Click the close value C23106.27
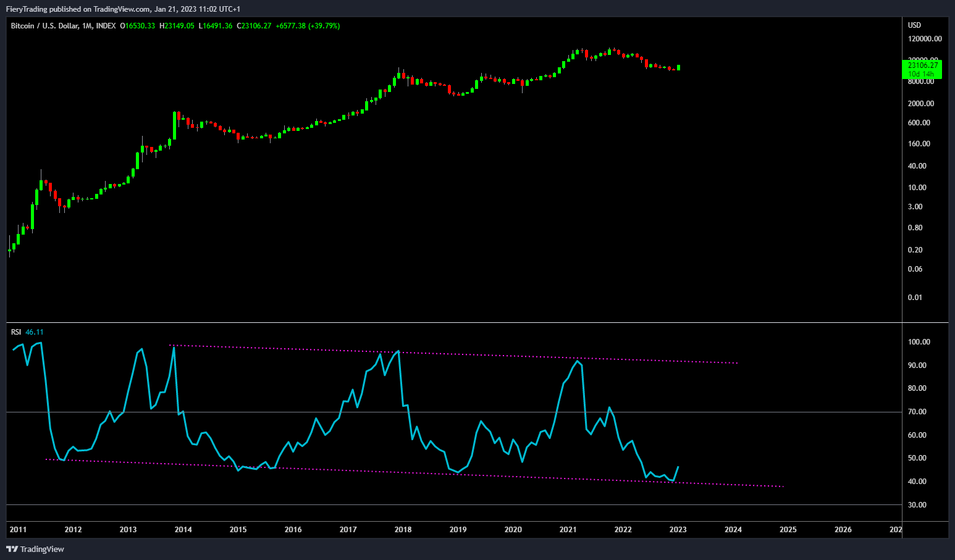Viewport: 955px width, 560px height. [254, 26]
